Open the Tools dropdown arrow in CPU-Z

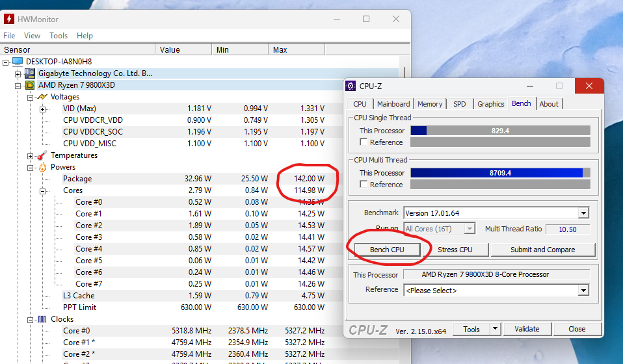point(495,329)
